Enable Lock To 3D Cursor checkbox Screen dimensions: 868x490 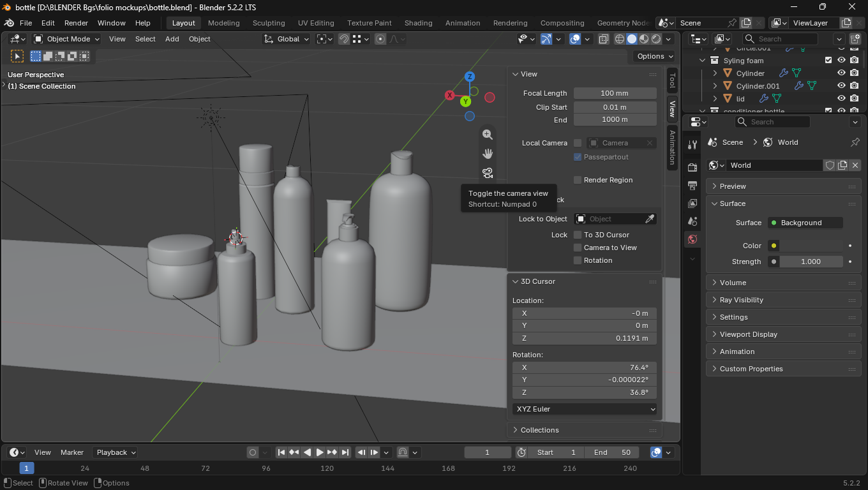click(x=578, y=235)
